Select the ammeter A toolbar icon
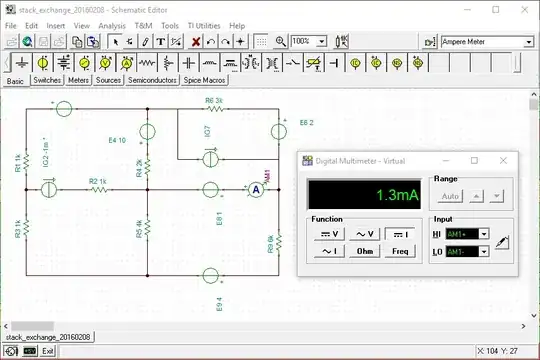Viewport: 540px width, 360px height. pyautogui.click(x=126, y=63)
